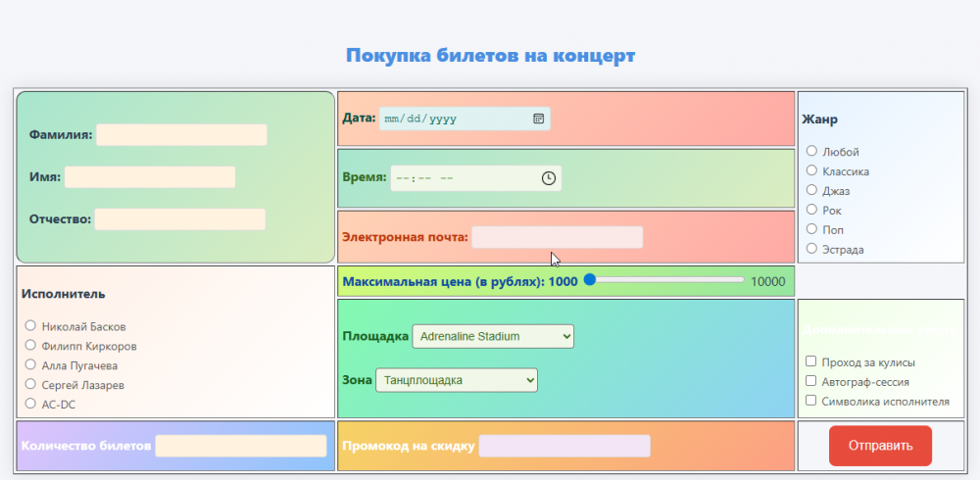Open the Площадка venue dropdown
980x480 pixels.
pos(493,336)
